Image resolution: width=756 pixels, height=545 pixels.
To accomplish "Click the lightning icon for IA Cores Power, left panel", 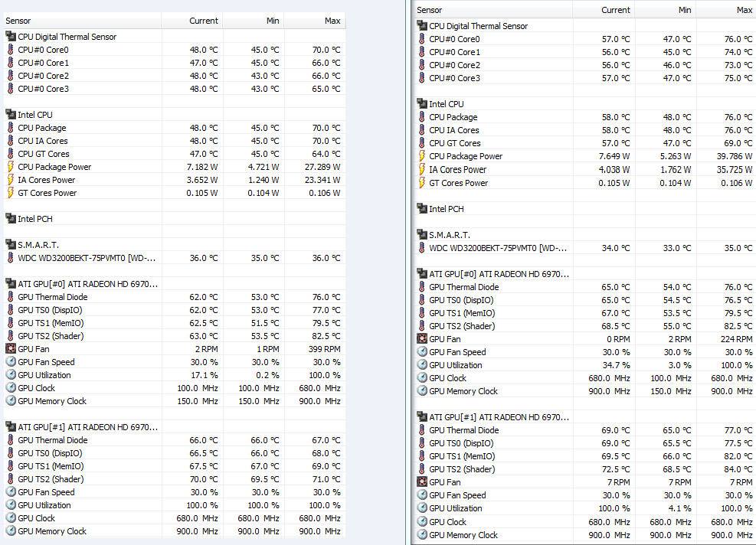I will click(x=11, y=180).
